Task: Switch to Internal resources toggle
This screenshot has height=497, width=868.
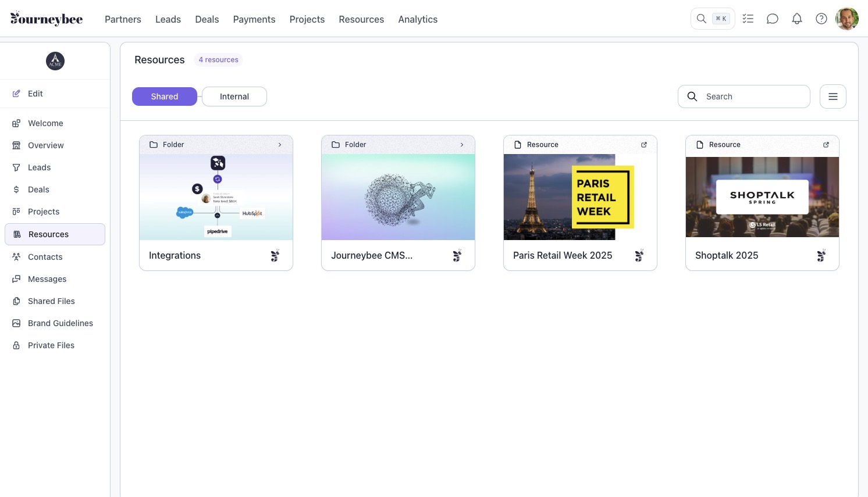Action: (234, 96)
